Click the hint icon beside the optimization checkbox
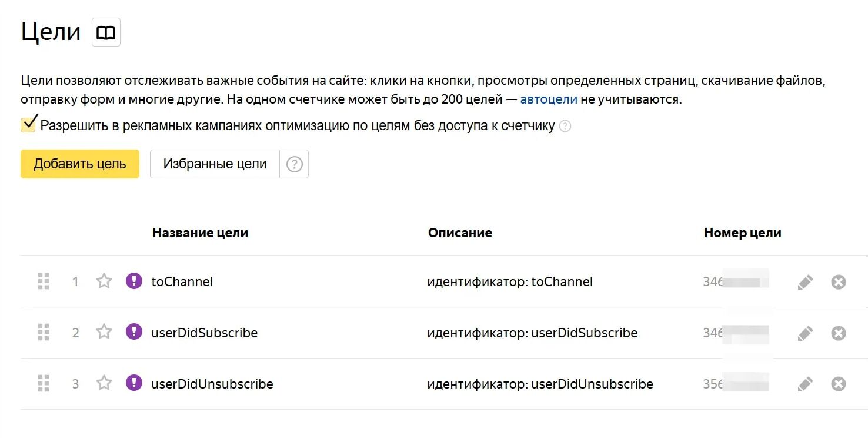Image resolution: width=868 pixels, height=438 pixels. pyautogui.click(x=565, y=127)
